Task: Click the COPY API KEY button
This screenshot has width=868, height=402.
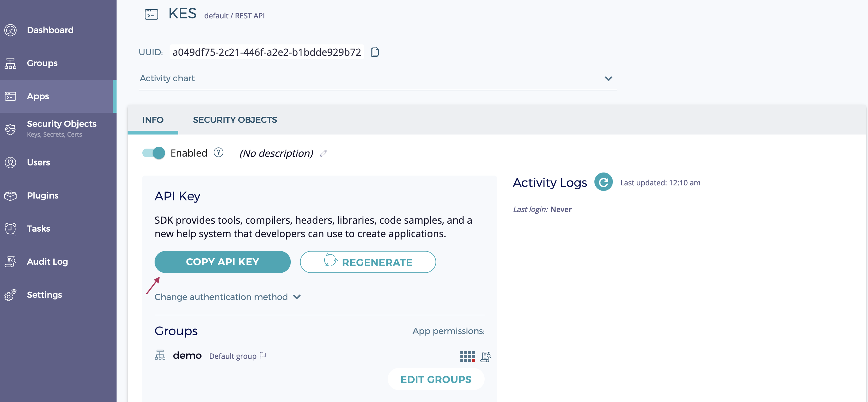Action: pyautogui.click(x=222, y=262)
